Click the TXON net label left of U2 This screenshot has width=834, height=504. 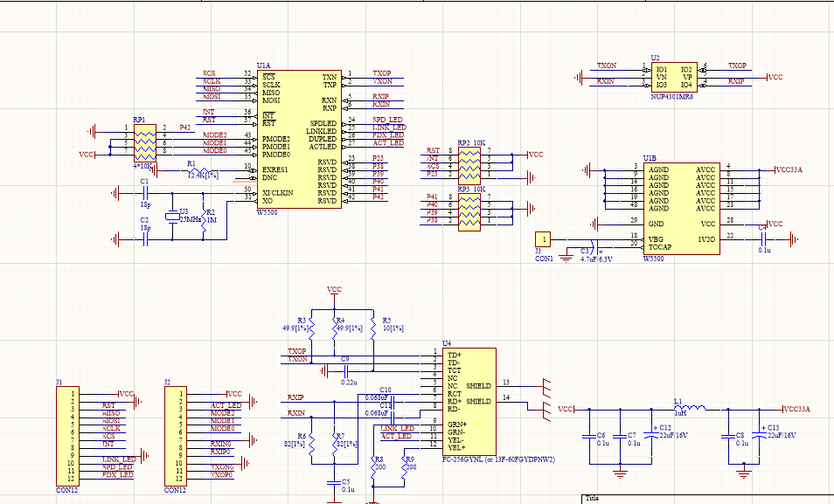pos(607,66)
